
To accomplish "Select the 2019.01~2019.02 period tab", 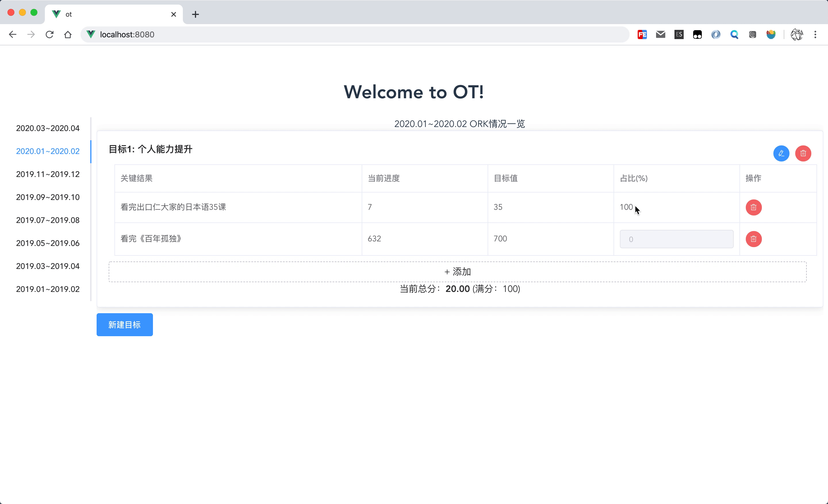I will 48,289.
